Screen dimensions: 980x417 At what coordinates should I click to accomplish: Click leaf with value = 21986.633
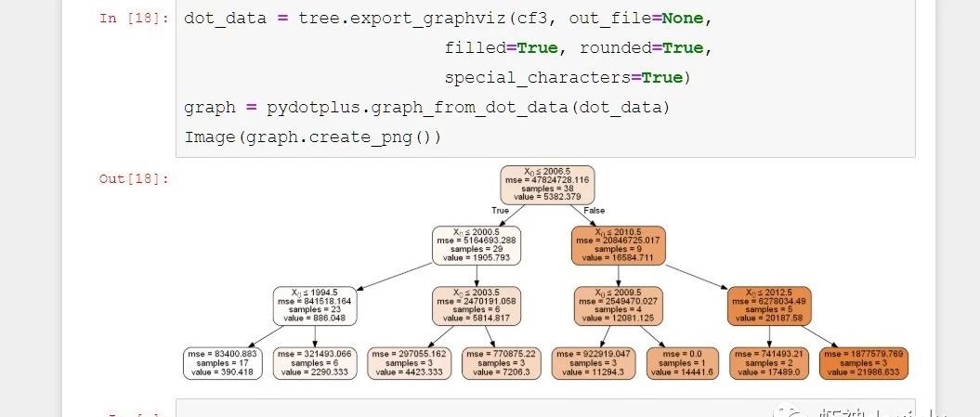point(864,363)
